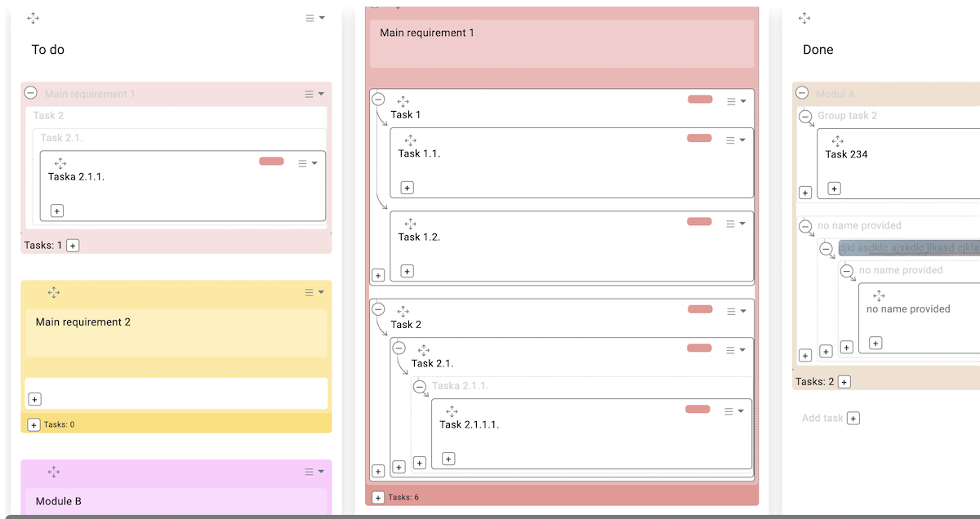Screen dimensions: 980x519
Task: Click the move handle of Module B card
Action: tap(54, 472)
